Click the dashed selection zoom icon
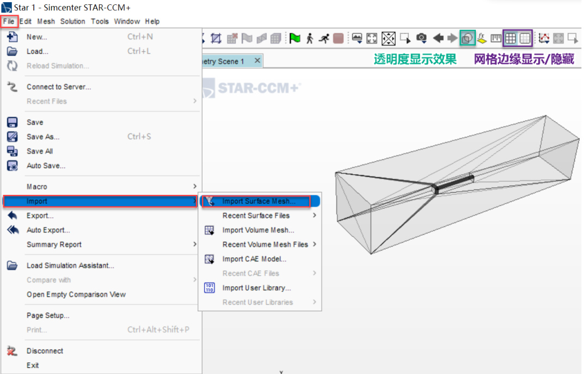This screenshot has height=374, width=588. (x=405, y=38)
